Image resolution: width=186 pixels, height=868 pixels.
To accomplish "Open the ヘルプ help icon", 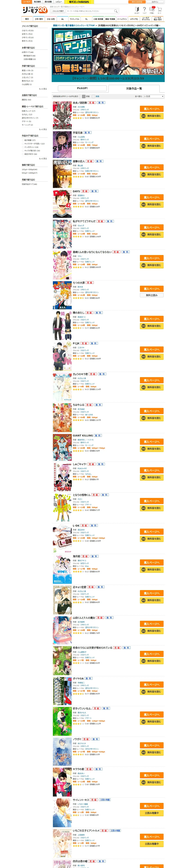I will (x=144, y=10).
